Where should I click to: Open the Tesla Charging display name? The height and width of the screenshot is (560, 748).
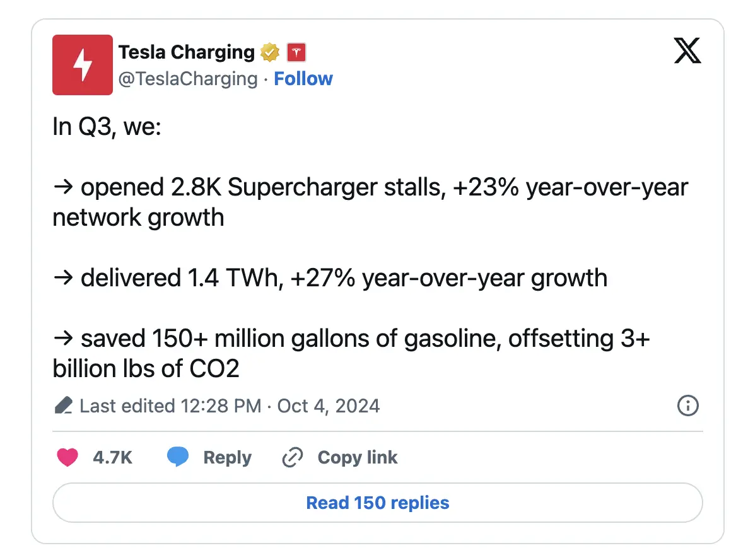(x=187, y=52)
